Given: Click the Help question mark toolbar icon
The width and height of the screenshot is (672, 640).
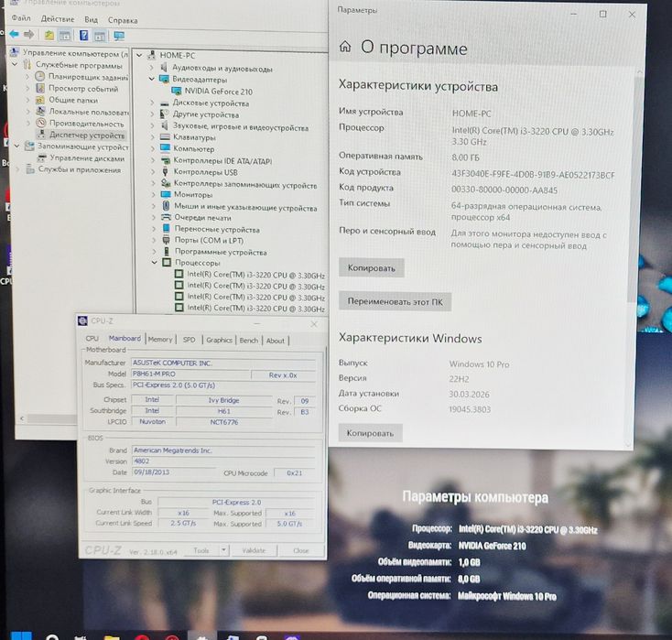Looking at the screenshot, I should tap(83, 36).
